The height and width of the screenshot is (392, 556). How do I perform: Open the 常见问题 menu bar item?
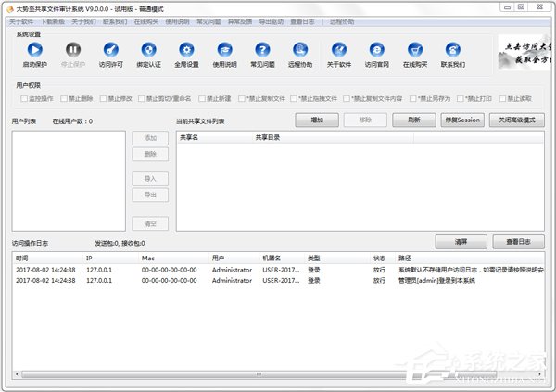click(x=208, y=22)
